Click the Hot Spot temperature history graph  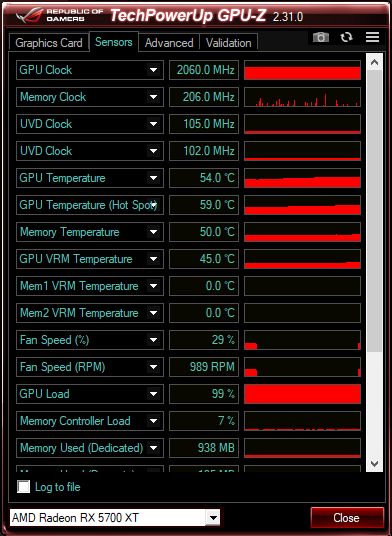coord(302,205)
